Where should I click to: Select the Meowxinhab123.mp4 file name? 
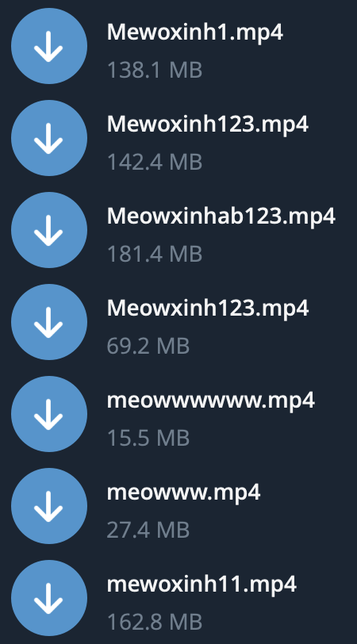coord(221,216)
